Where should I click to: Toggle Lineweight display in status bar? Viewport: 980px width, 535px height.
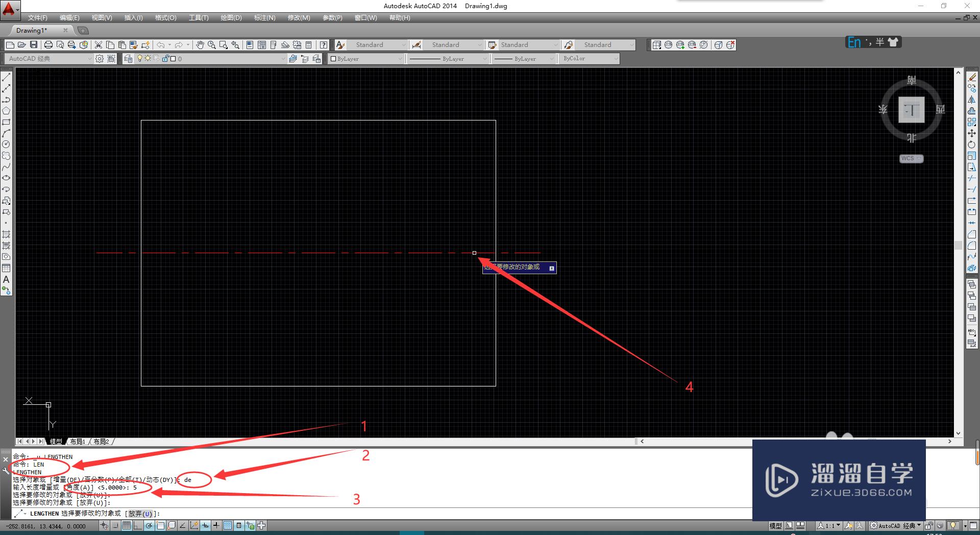216,525
